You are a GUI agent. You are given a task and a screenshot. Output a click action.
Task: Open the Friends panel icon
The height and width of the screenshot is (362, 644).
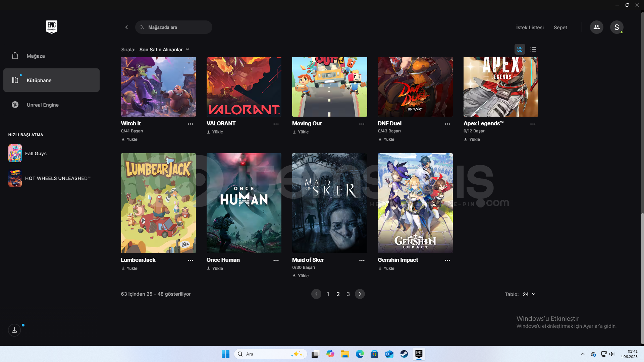tap(596, 27)
